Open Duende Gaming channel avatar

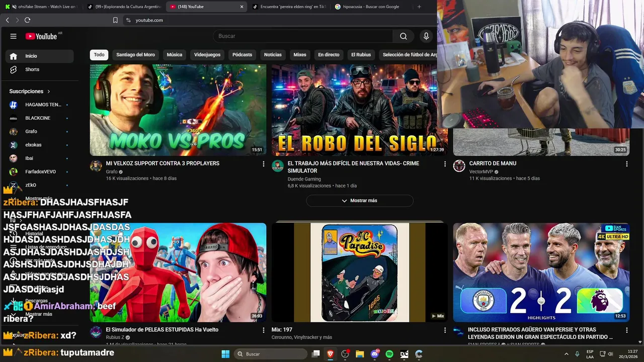tap(278, 166)
